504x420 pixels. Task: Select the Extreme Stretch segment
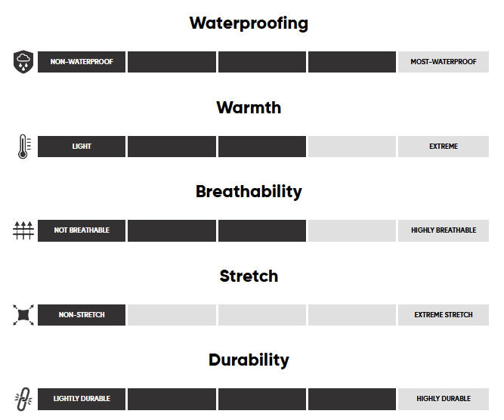(444, 315)
